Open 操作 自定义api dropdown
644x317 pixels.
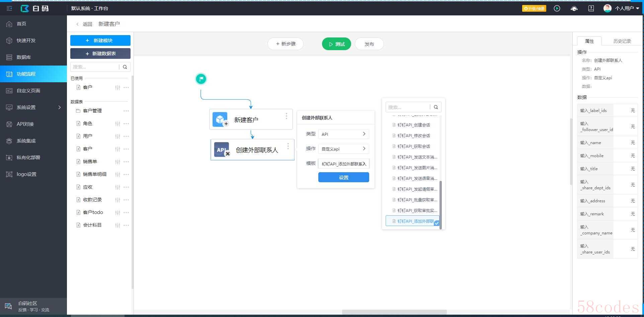(x=344, y=149)
